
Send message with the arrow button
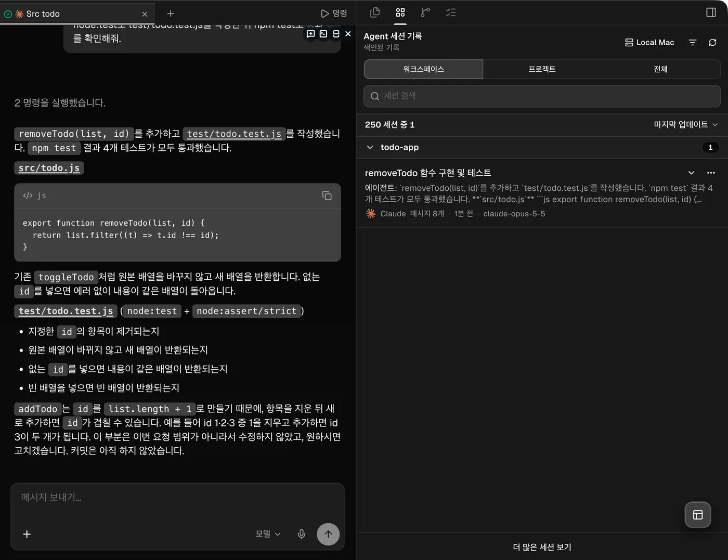coord(328,534)
